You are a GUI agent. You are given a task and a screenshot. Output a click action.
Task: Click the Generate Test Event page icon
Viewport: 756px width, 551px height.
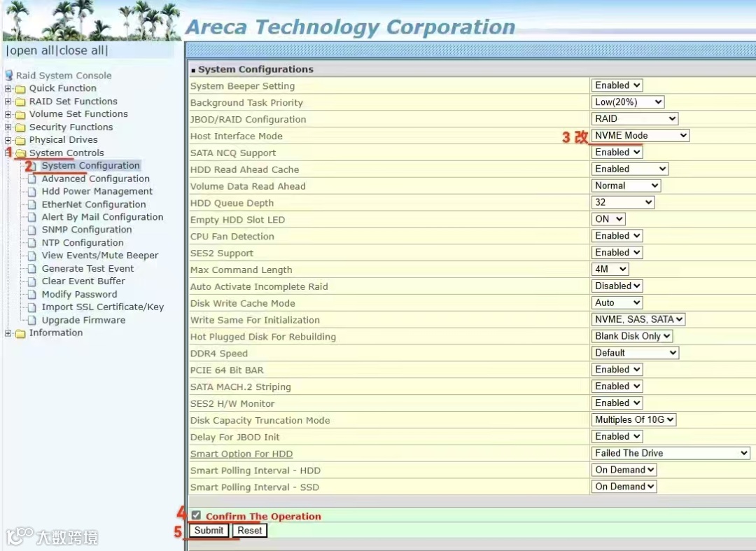tap(32, 269)
